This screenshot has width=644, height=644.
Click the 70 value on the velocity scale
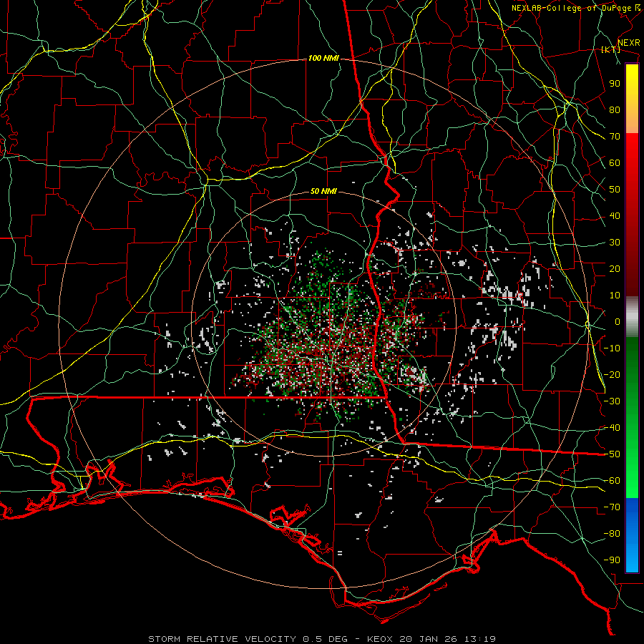[x=615, y=137]
